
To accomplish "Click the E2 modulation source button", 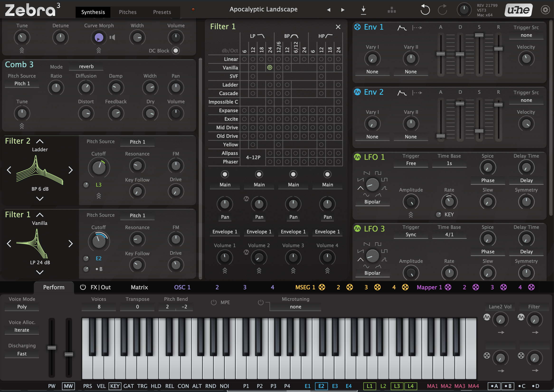I will click(x=321, y=386).
